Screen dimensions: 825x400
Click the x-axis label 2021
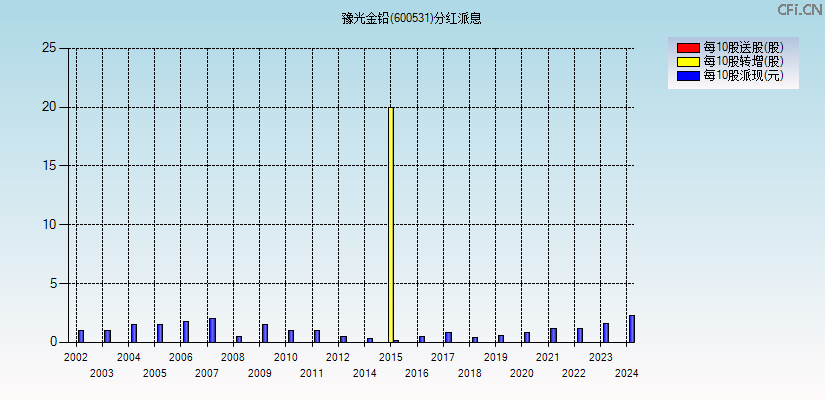pyautogui.click(x=548, y=357)
